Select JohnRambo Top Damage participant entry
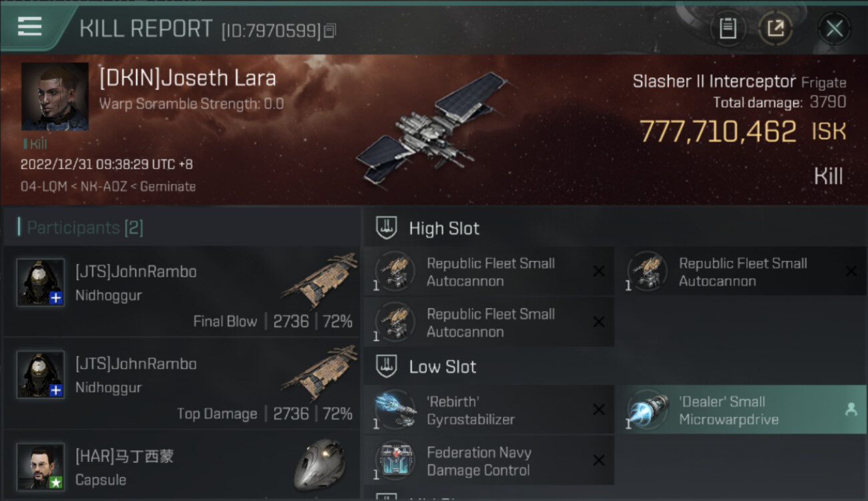This screenshot has width=868, height=501. coord(182,383)
